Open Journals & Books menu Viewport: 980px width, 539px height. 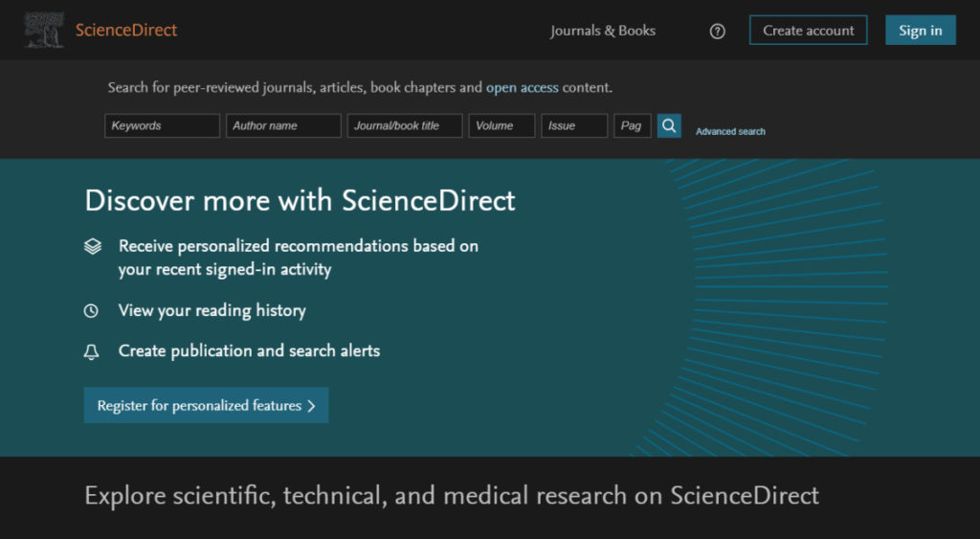point(603,31)
